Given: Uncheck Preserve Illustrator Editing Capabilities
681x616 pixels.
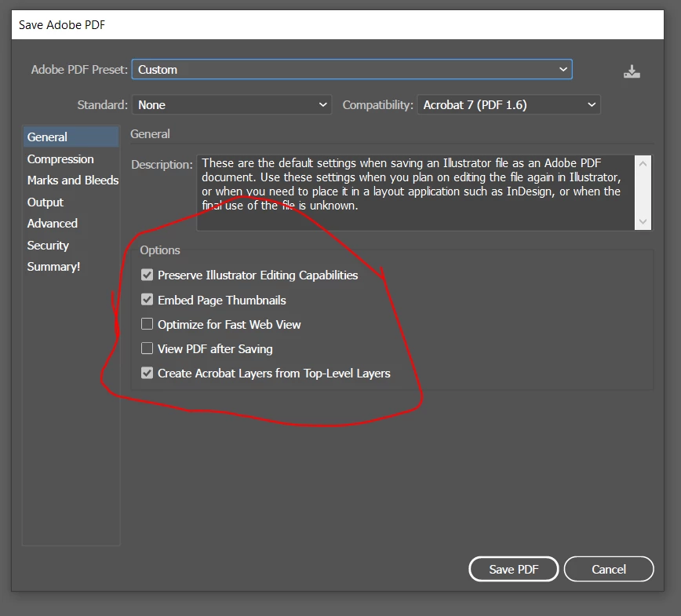Looking at the screenshot, I should tap(147, 275).
